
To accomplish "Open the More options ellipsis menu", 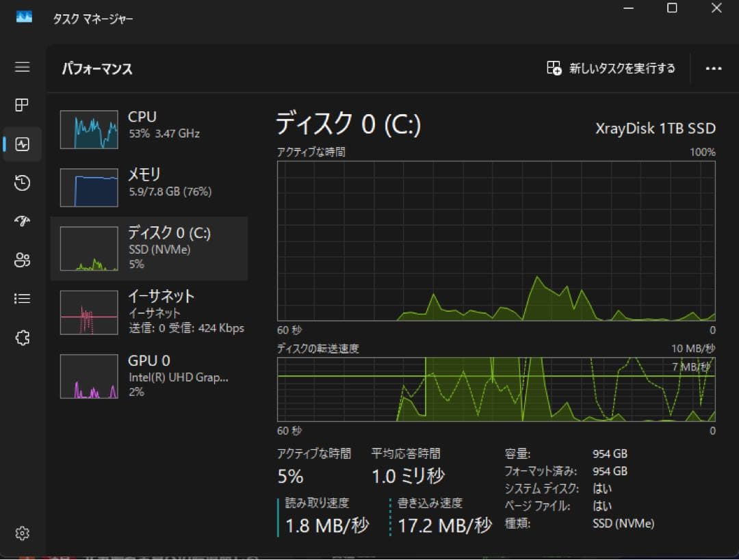I will pos(714,68).
